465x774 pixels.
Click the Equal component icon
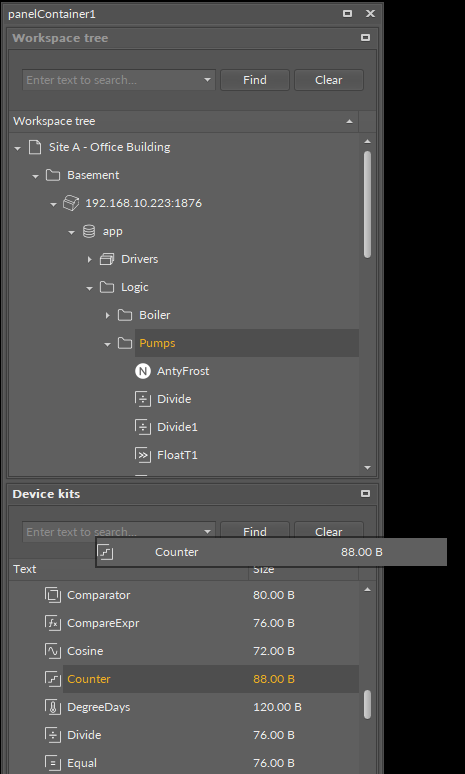[x=53, y=763]
